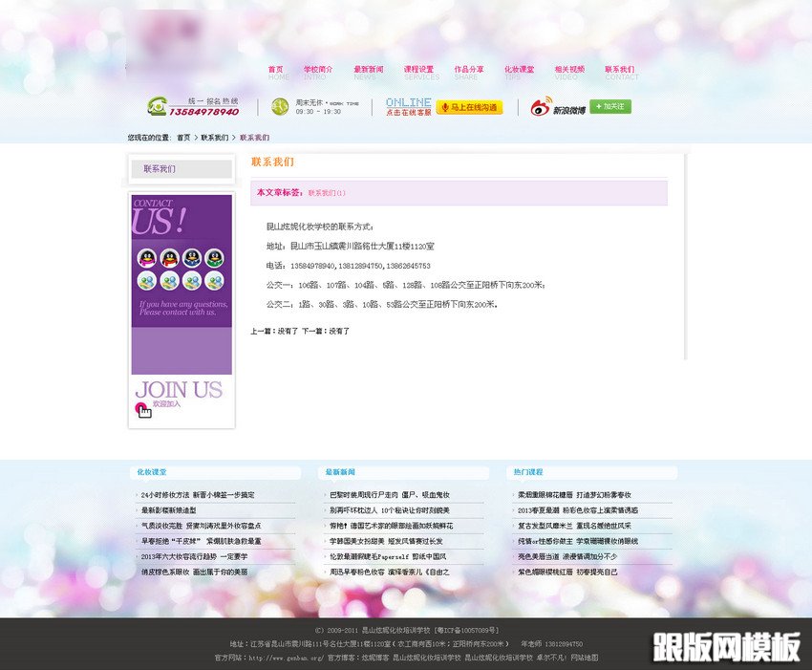Click the 跟版网模板 watermark logo

click(x=724, y=646)
